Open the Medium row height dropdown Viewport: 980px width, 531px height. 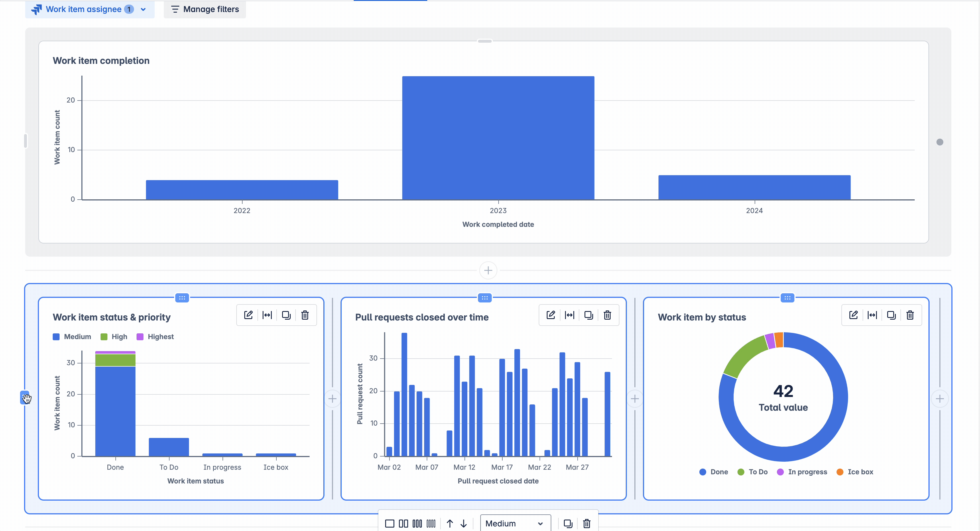515,523
